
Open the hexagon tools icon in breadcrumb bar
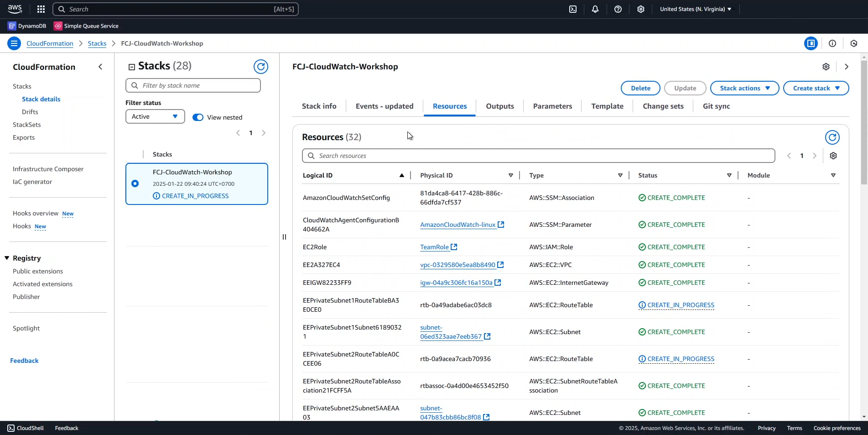pos(854,43)
